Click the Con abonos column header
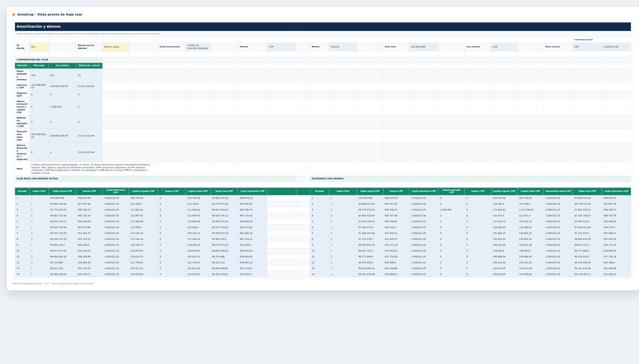The width and height of the screenshot is (639, 364). (x=62, y=66)
